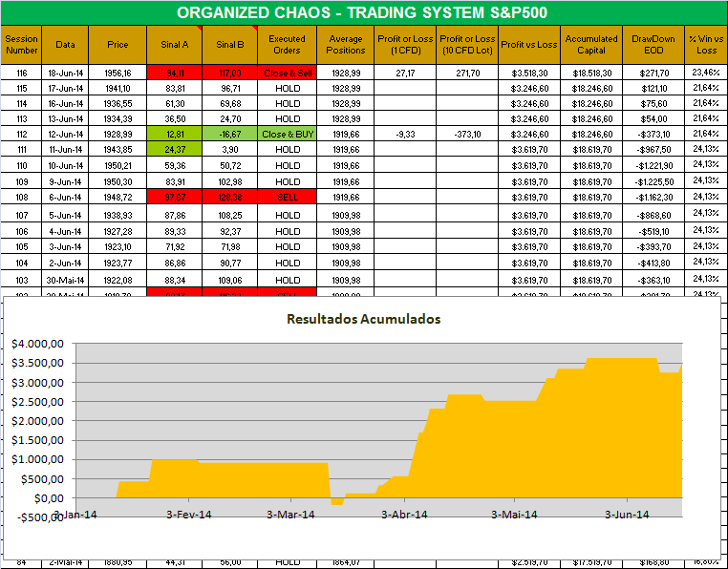This screenshot has height=569, width=728.
Task: Click the % Win vs Loss header
Action: click(706, 45)
